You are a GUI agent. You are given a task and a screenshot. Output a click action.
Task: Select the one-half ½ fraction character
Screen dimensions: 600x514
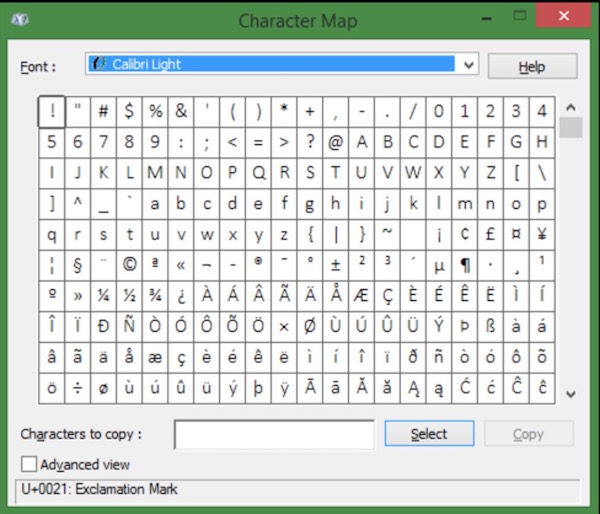129,295
